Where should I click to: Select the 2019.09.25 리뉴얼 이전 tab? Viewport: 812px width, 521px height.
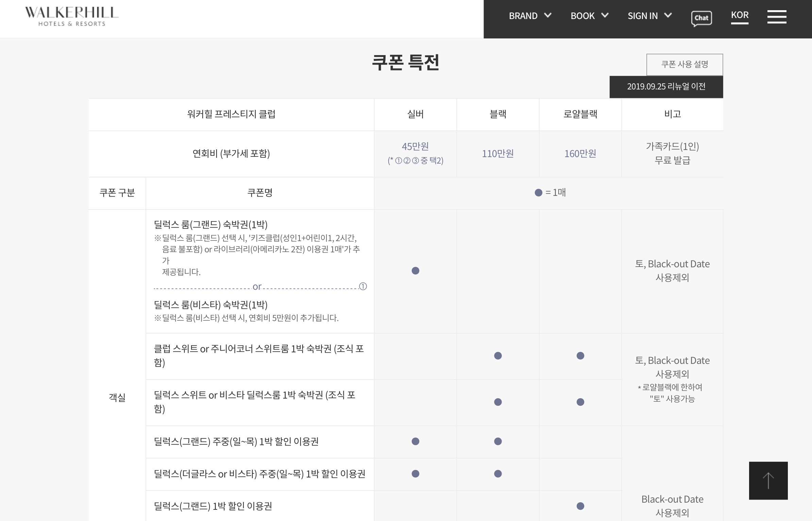666,87
